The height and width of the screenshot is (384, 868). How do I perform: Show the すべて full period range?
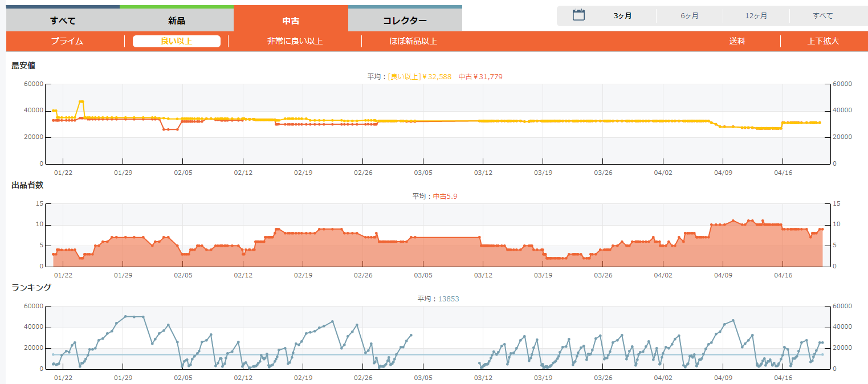click(x=822, y=16)
